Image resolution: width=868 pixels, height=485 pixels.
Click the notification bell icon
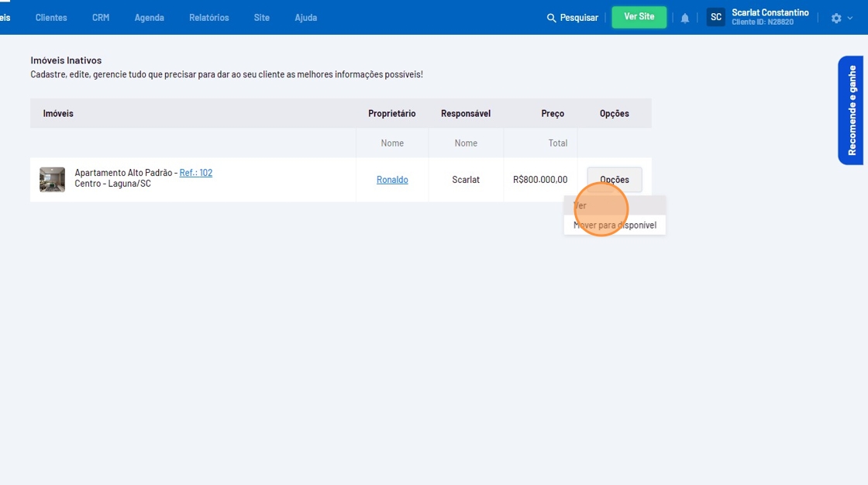click(685, 18)
